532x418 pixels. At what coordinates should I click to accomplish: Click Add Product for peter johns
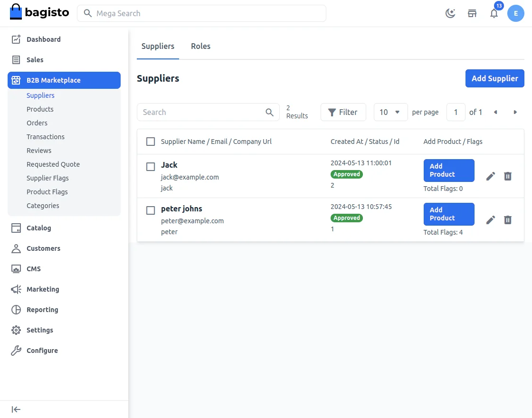[x=448, y=214]
